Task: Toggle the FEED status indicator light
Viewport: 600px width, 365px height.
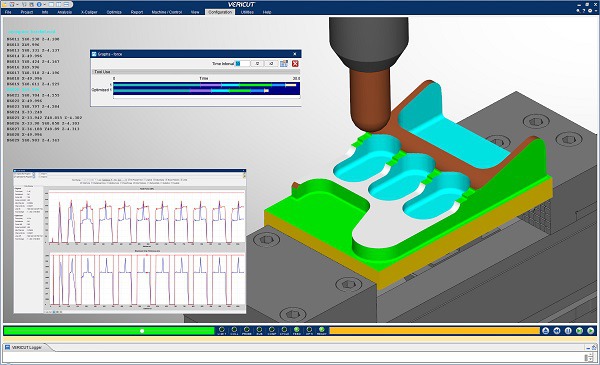Action: [x=297, y=330]
